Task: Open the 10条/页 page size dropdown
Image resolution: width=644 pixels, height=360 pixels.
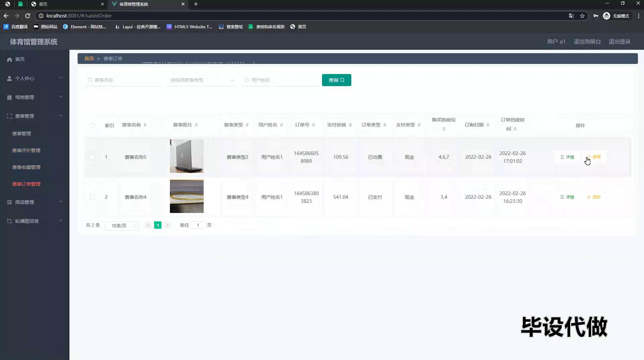Action: (x=122, y=226)
